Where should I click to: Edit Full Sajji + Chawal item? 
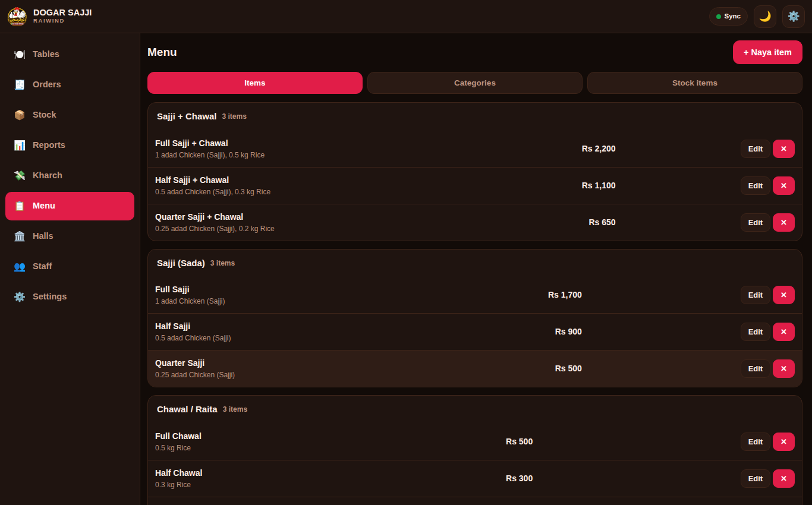point(756,149)
